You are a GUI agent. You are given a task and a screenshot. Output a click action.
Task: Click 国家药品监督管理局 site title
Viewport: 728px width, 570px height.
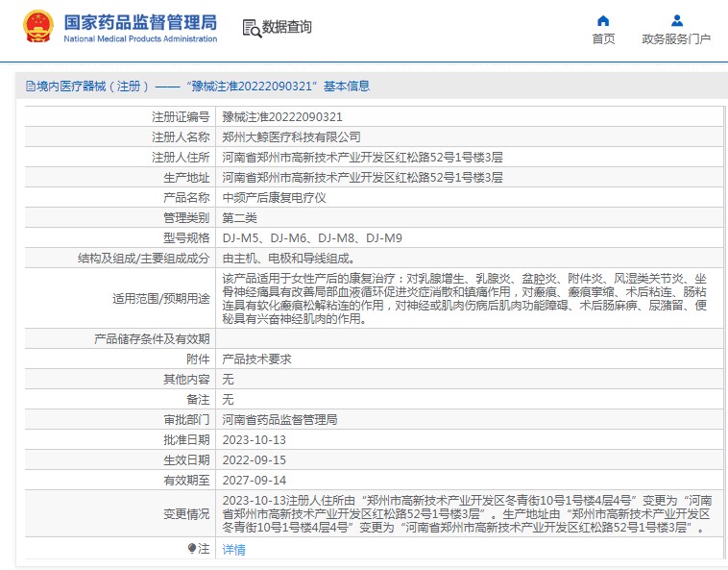pyautogui.click(x=140, y=22)
